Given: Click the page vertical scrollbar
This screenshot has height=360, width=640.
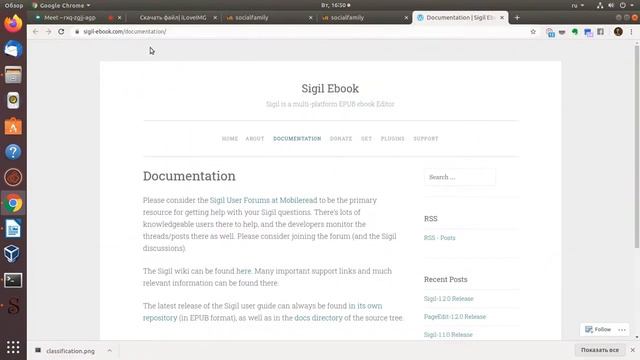Looking at the screenshot, I should tap(637, 147).
